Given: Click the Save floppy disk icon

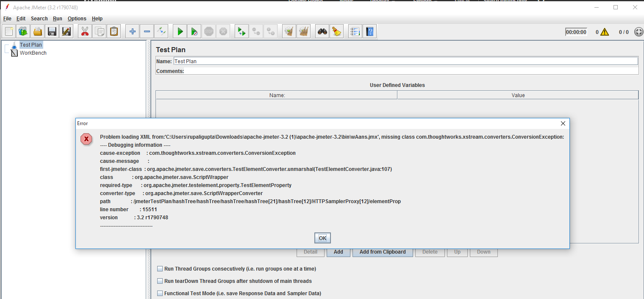Looking at the screenshot, I should (52, 31).
